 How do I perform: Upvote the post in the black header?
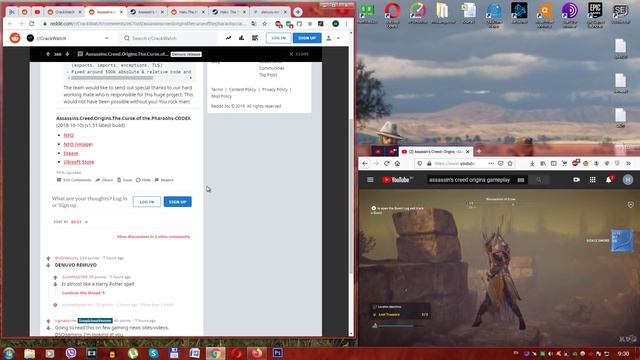point(48,54)
